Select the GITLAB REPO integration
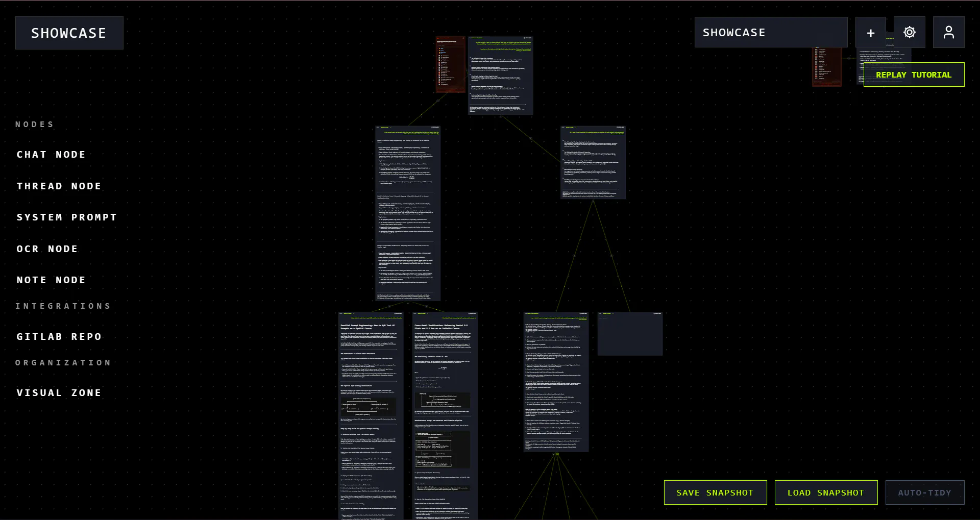 (x=59, y=337)
